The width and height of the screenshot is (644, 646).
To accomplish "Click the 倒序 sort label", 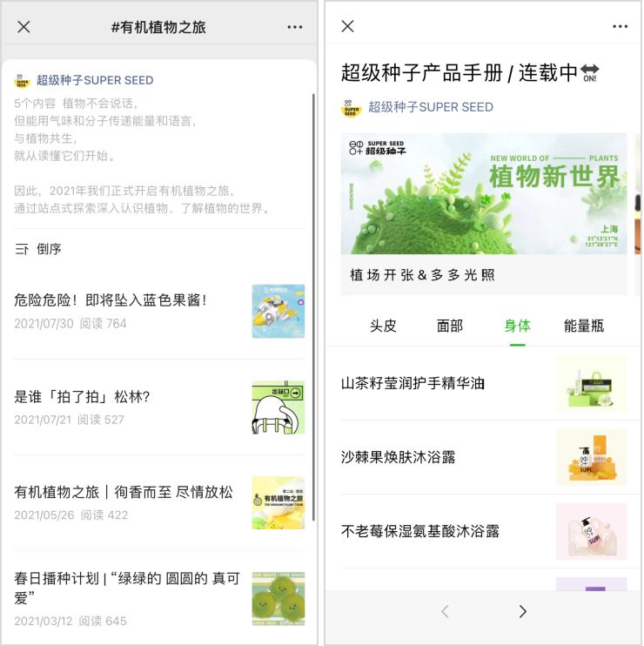I will click(49, 249).
